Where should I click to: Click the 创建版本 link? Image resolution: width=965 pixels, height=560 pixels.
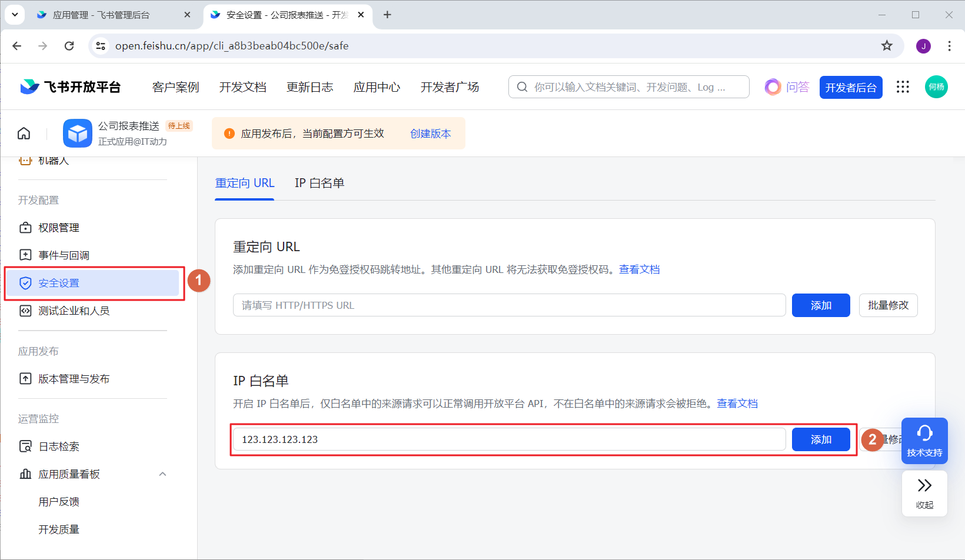430,134
